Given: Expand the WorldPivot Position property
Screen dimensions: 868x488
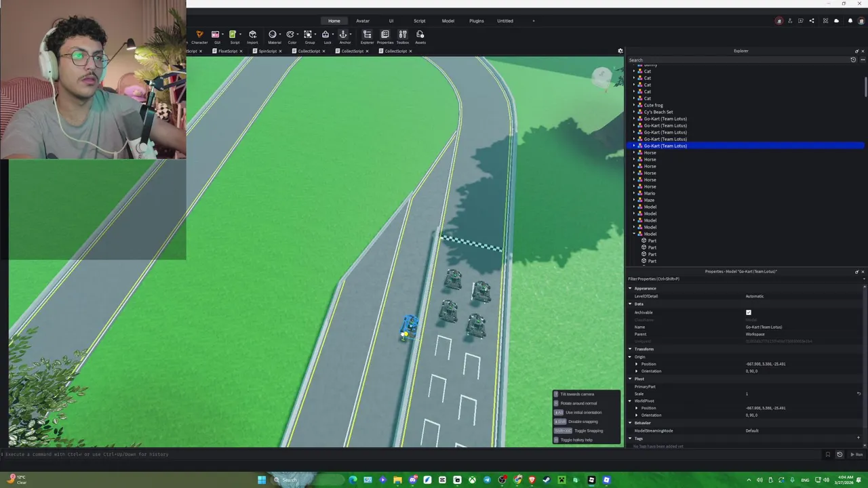Looking at the screenshot, I should pos(637,408).
